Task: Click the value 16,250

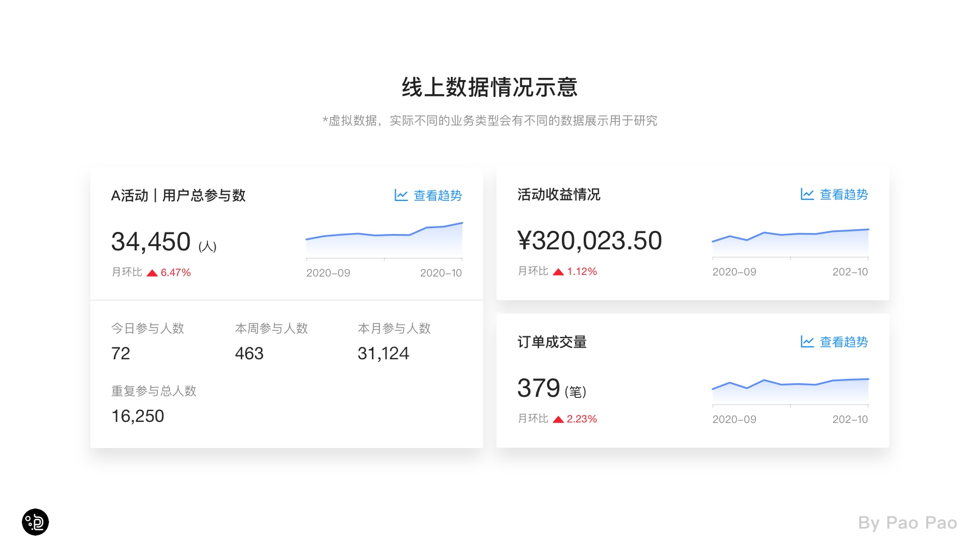Action: pos(138,416)
